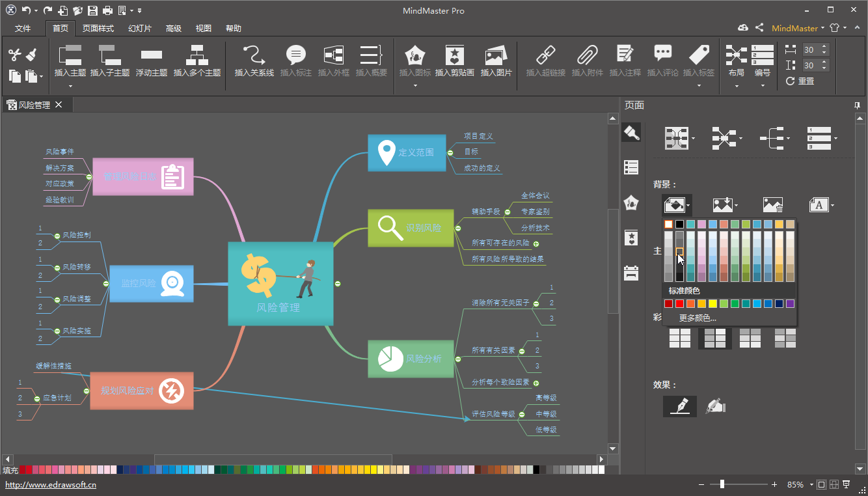Click the scissors cut icon
This screenshot has height=496, width=868.
(x=15, y=55)
